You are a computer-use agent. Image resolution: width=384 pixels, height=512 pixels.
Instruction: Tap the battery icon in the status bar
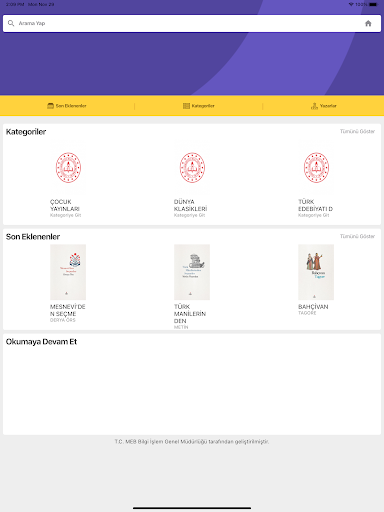(x=374, y=5)
